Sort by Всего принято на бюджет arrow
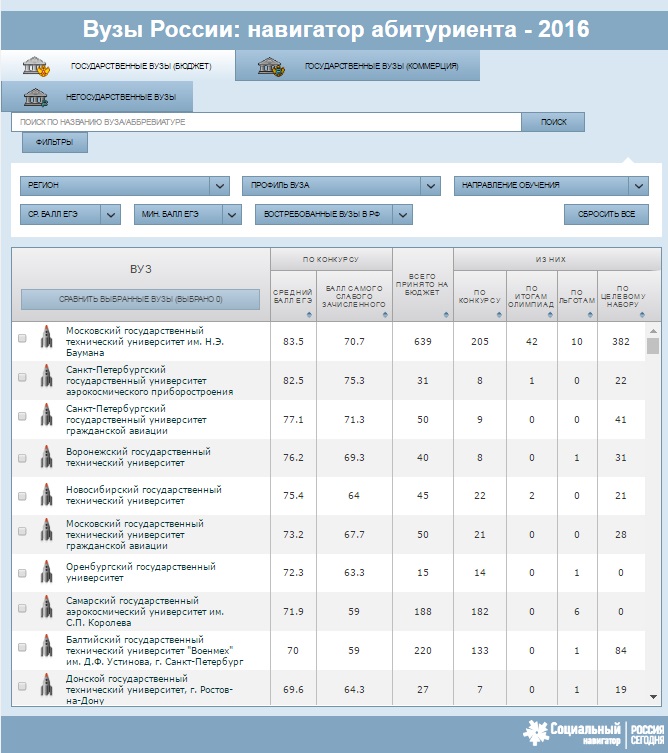 [x=446, y=315]
